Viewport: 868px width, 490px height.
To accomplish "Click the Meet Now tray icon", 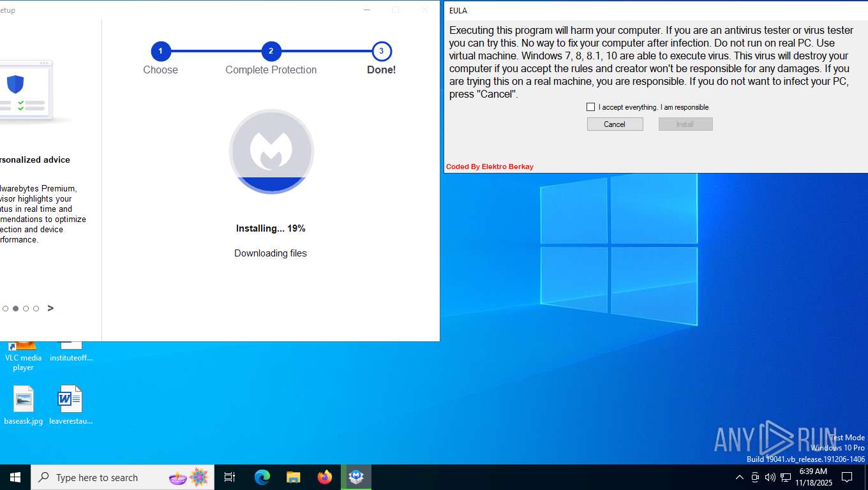I will 755,477.
